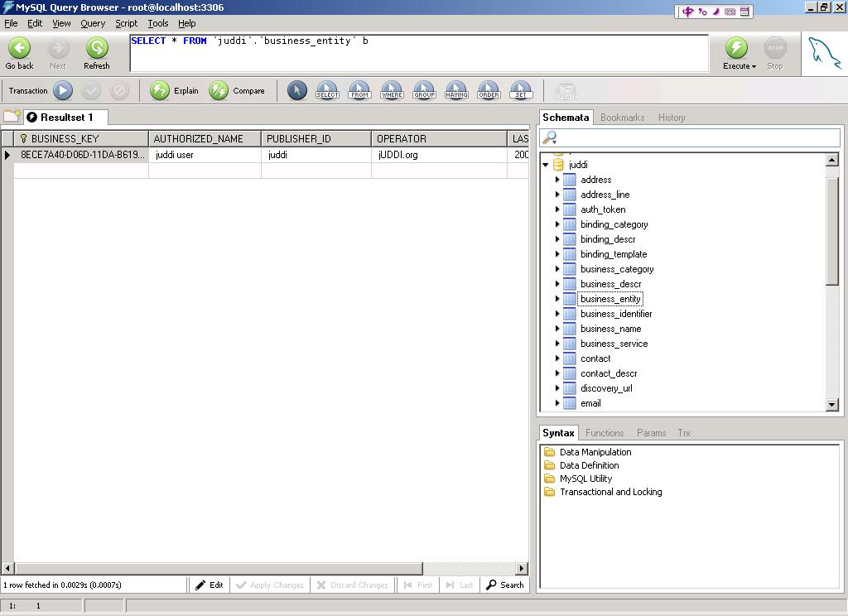The height and width of the screenshot is (616, 848).
Task: Open the Execute dropdown arrow
Action: pos(754,66)
